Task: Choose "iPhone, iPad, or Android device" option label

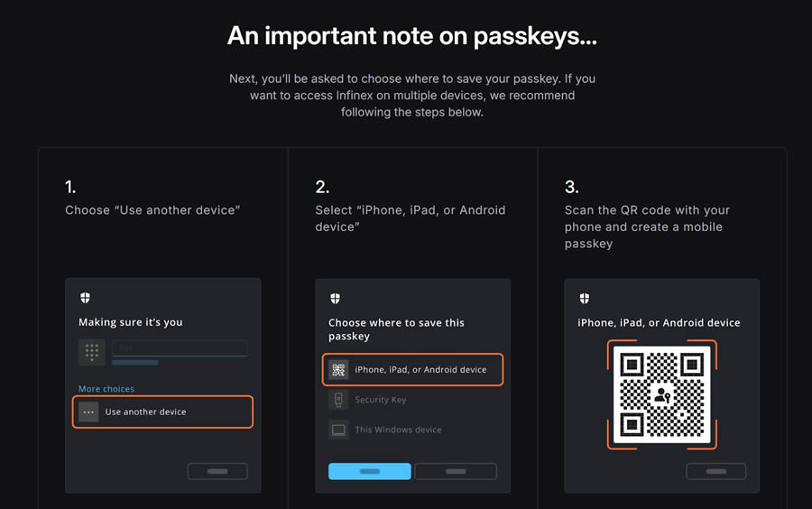Action: coord(420,369)
